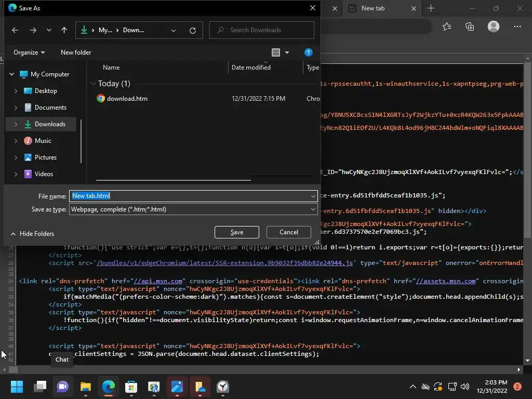Cancel the Save As dialog

[289, 232]
